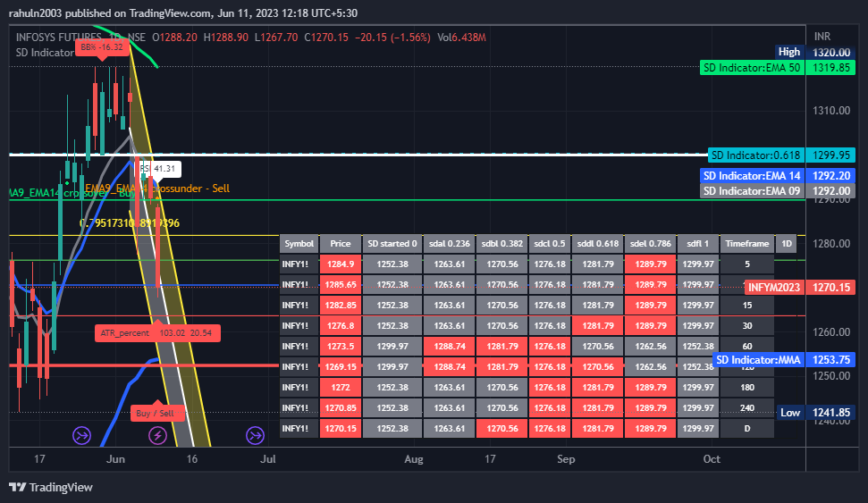This screenshot has width=868, height=503.
Task: Select the INFOSYS FUTURES symbol title
Action: point(59,37)
